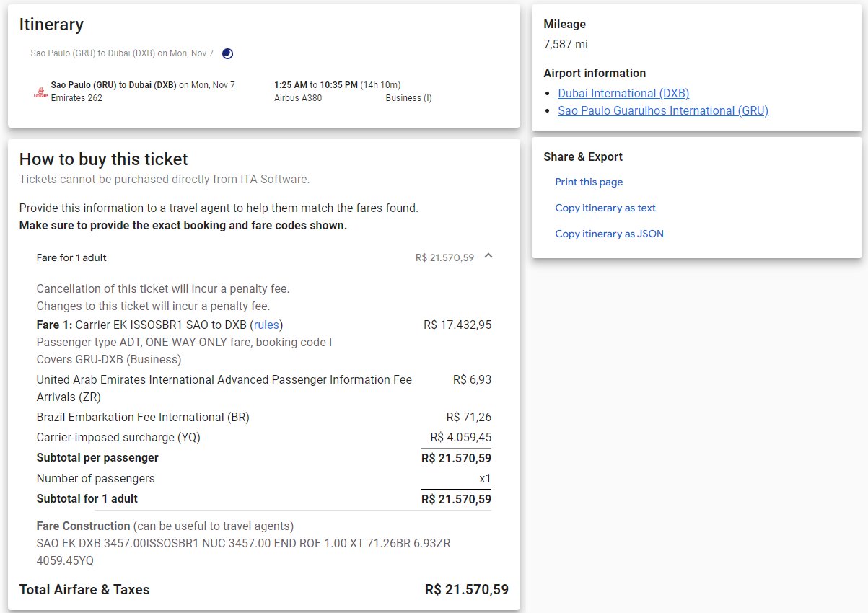Click the Cancellation penalty fee notice

point(163,288)
